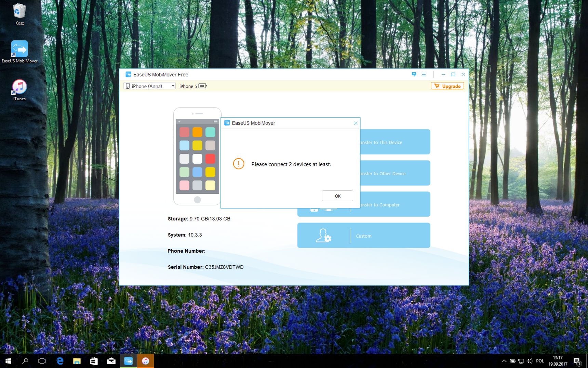Select Transfer to This Device
The width and height of the screenshot is (588, 368).
(x=395, y=142)
